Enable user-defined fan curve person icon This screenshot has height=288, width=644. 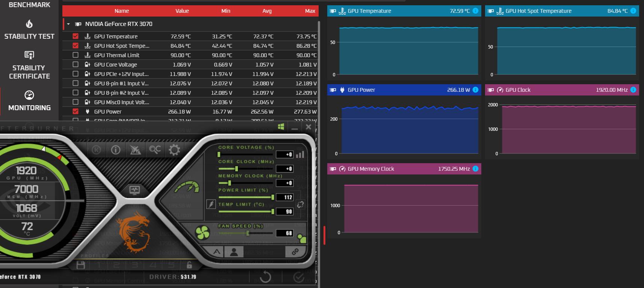click(234, 252)
